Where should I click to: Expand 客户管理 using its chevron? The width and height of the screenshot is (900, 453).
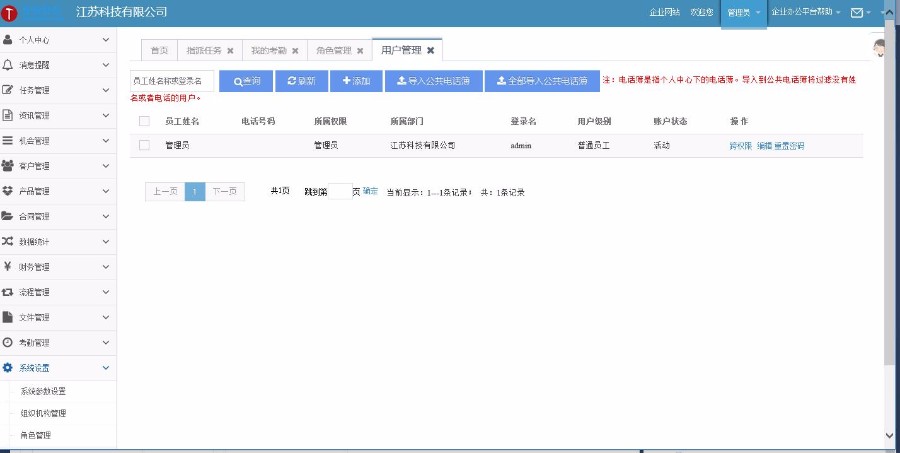pyautogui.click(x=106, y=166)
